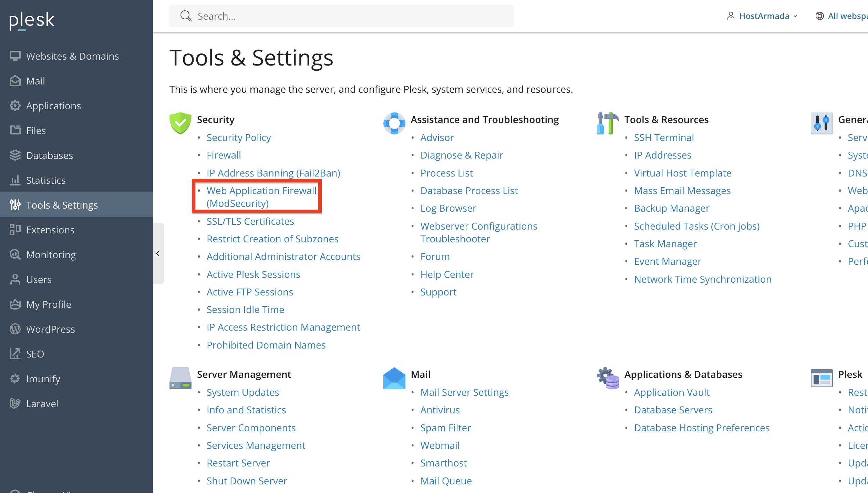This screenshot has width=868, height=493.
Task: Click the Mail envelope icon in the content area
Action: [394, 378]
